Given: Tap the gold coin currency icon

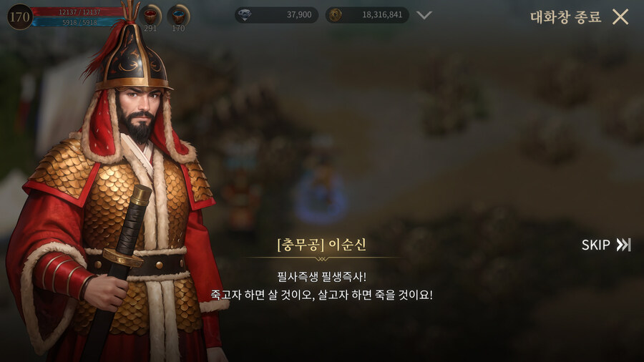Looking at the screenshot, I should (x=336, y=15).
